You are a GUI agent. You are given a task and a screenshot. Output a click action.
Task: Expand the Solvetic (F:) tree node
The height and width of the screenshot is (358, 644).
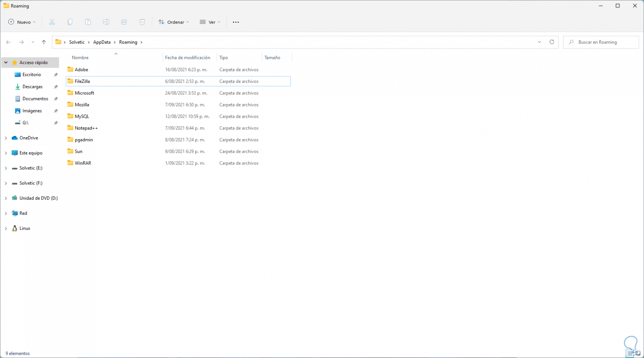[6, 183]
